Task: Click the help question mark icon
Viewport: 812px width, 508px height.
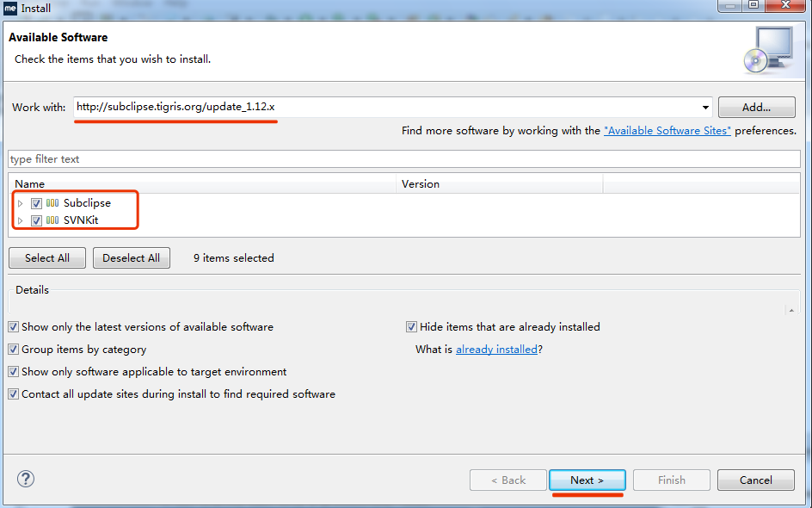Action: click(x=26, y=479)
